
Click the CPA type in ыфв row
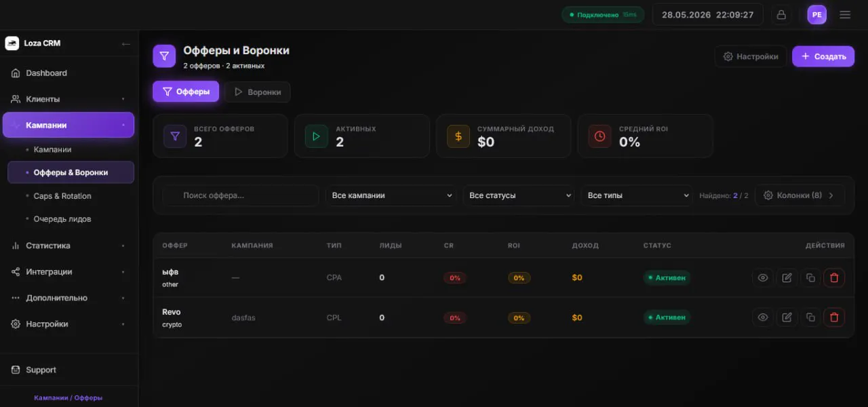[x=334, y=277]
